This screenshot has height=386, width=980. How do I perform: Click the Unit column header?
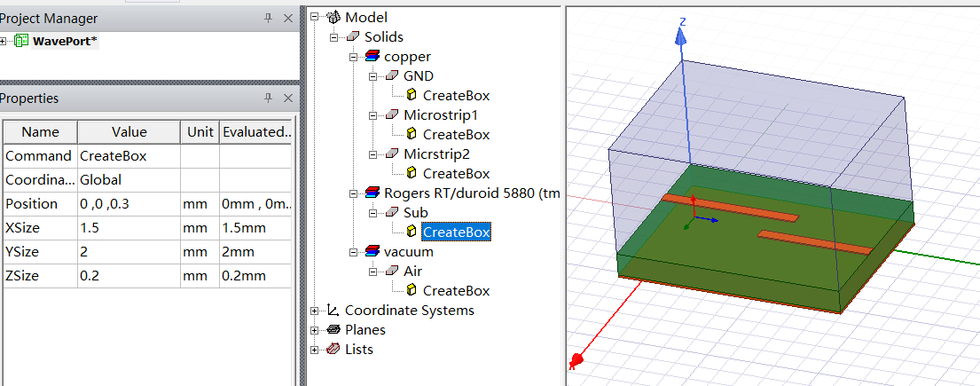[x=200, y=132]
